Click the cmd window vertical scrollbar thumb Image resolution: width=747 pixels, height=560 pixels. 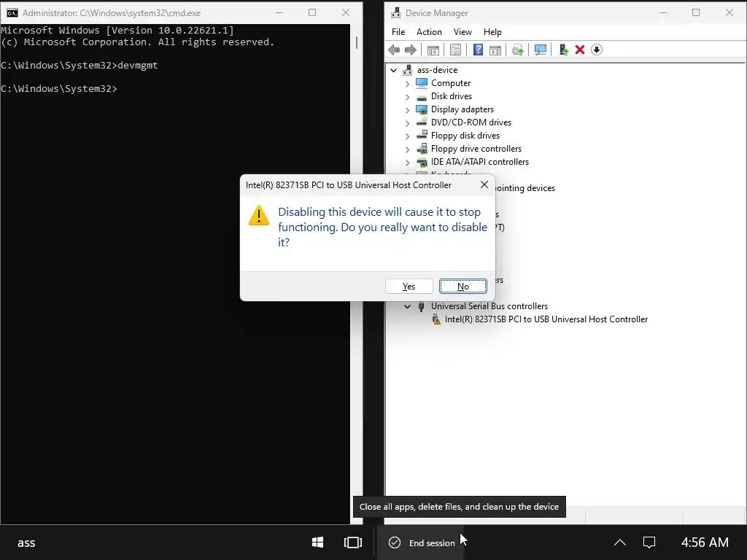(x=356, y=42)
